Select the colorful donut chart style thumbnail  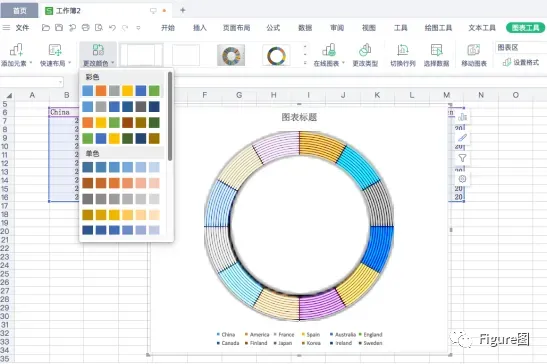[231, 55]
